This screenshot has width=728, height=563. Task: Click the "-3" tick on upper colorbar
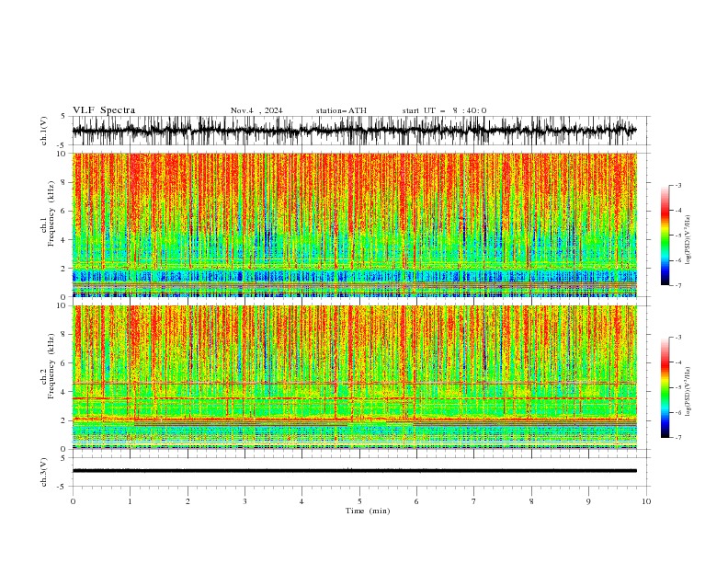pos(677,185)
